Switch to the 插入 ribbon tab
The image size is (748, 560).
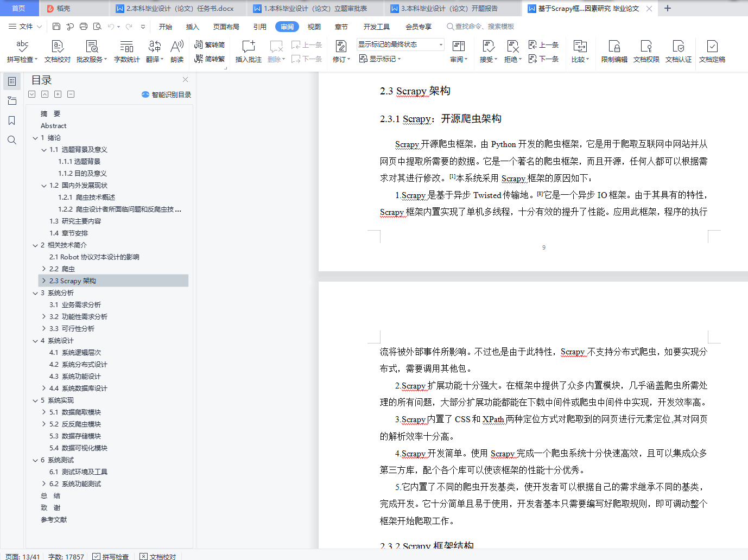[193, 27]
